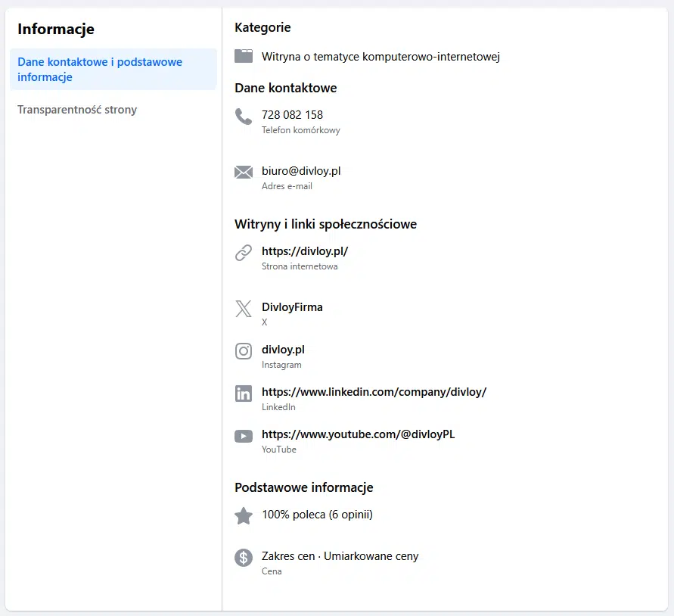Viewport: 674px width, 616px height.
Task: Click the YouTube play icon
Action: (244, 436)
